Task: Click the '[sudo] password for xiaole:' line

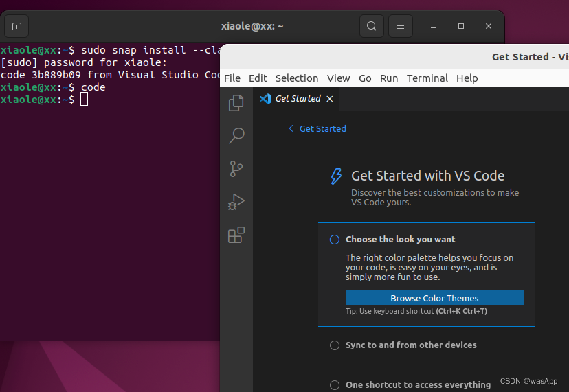Action: click(83, 62)
